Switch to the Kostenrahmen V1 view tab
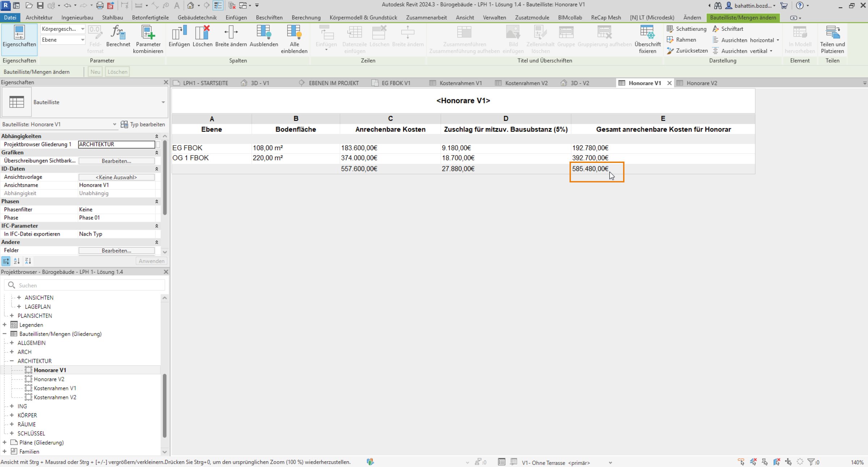 coord(456,83)
